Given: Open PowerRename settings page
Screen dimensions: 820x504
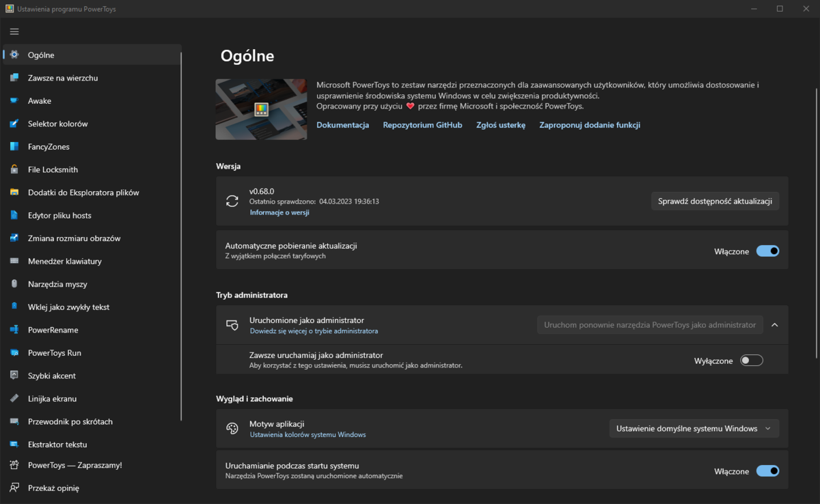Looking at the screenshot, I should (x=92, y=330).
